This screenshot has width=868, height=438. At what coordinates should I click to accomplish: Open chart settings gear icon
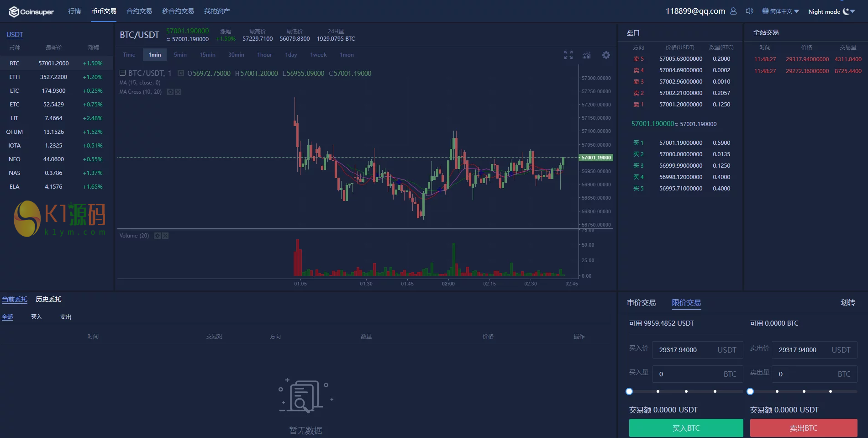click(606, 55)
